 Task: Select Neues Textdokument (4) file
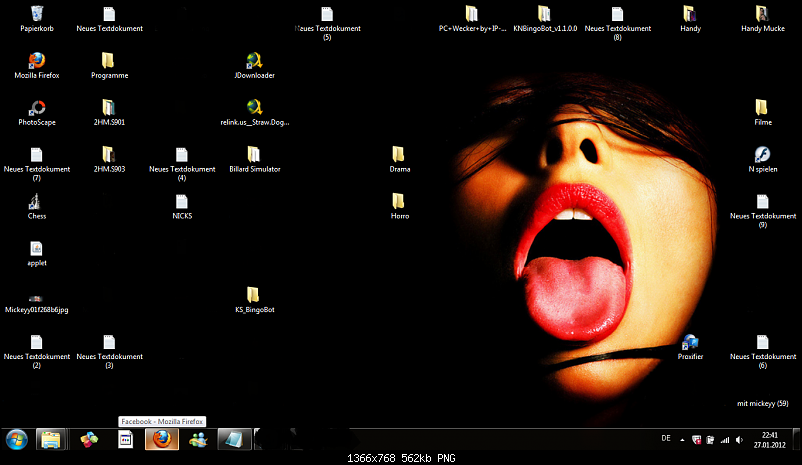click(x=182, y=164)
